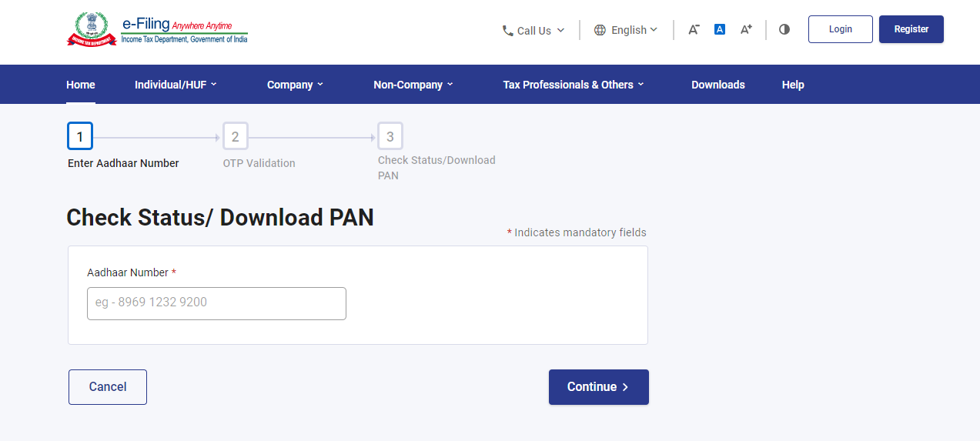This screenshot has width=980, height=441.
Task: Click the 'OTP Validation' step label
Action: pos(259,163)
